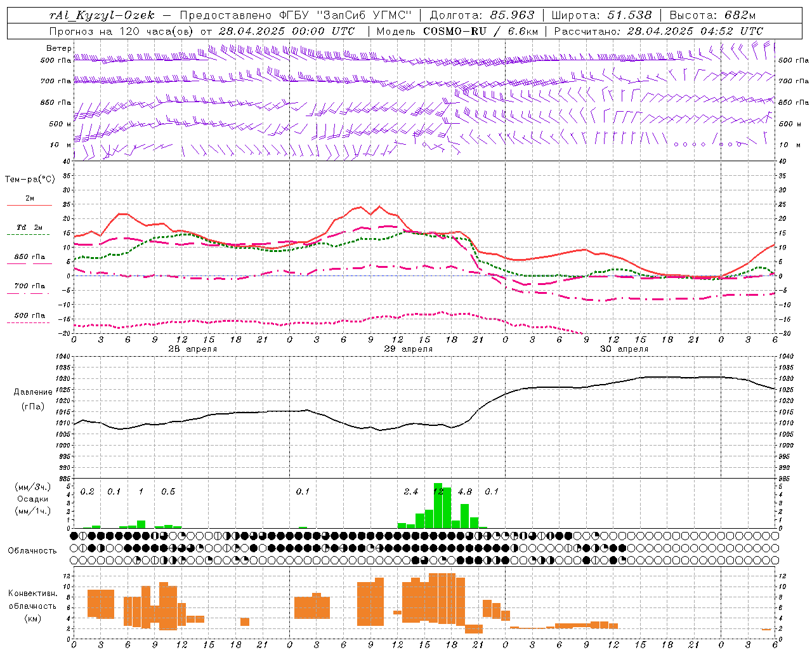Screen dimensions: 812x650
Task: Click the Рассчитано: 28.04.2025 04:52 UTC timestamp
Action: (658, 31)
